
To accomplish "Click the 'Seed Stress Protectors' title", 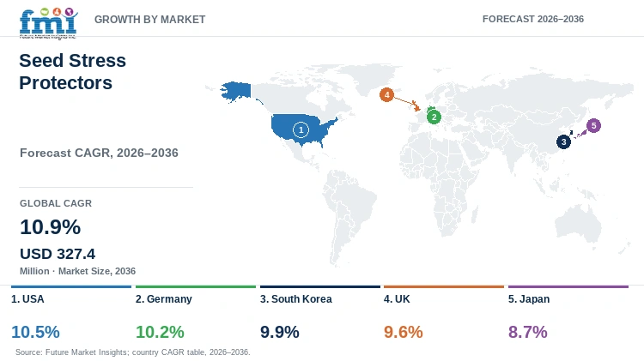I will pos(73,71).
